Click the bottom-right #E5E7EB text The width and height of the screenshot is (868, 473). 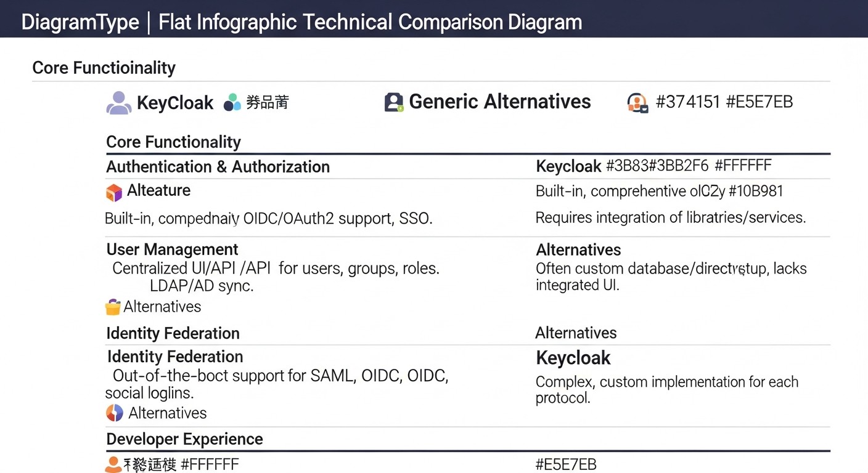566,465
